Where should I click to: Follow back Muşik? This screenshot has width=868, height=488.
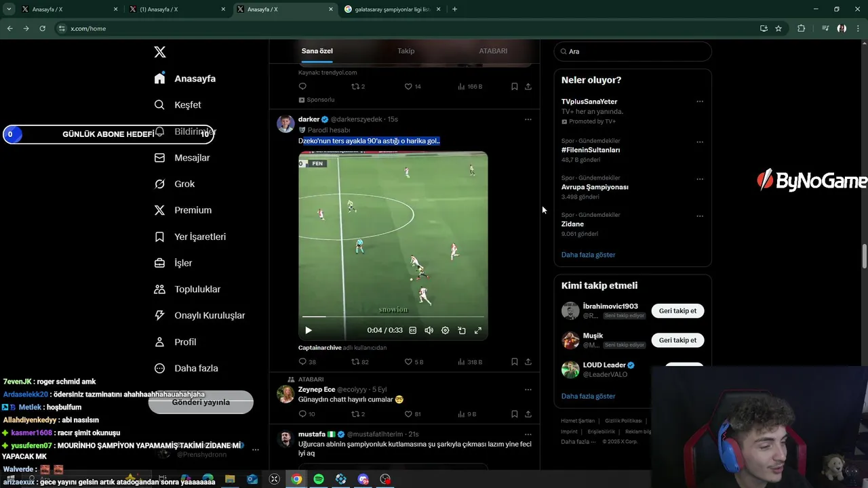[677, 340]
